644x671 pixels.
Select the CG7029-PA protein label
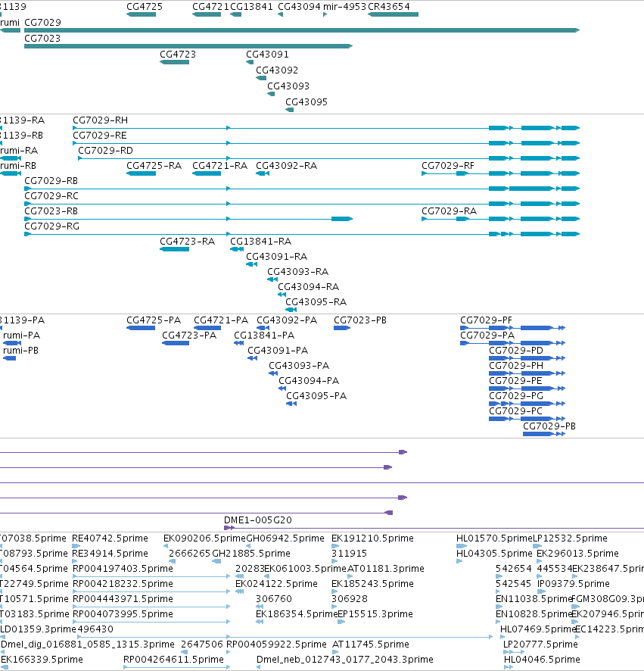(487, 335)
